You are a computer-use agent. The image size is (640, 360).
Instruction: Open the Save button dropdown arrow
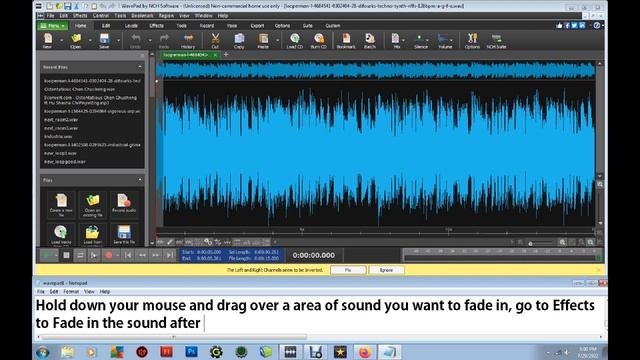coord(118,40)
